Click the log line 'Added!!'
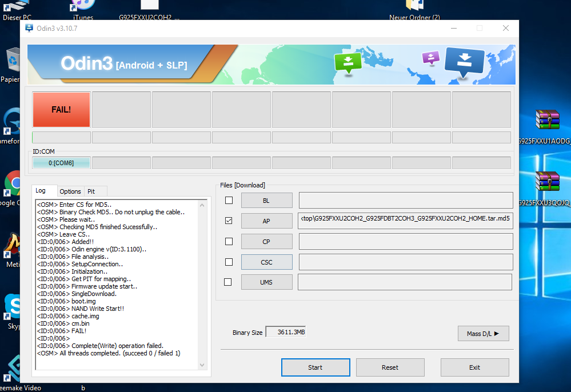The height and width of the screenshot is (392, 571). (66, 242)
